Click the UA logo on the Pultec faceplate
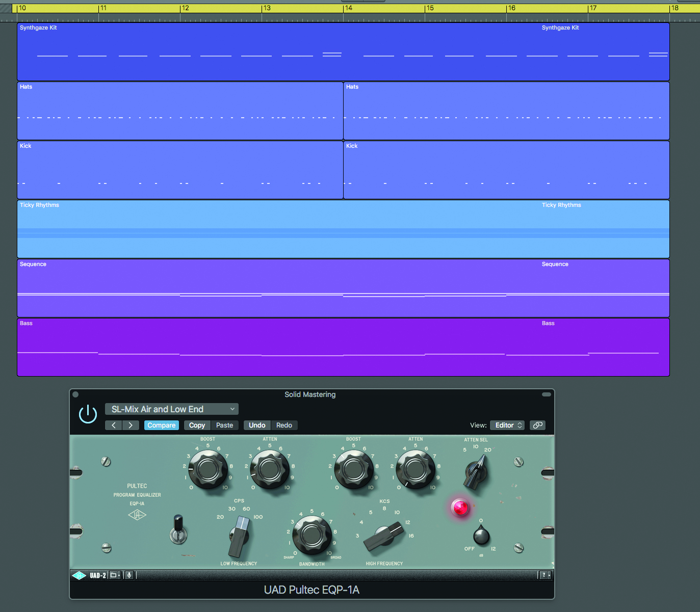Image resolution: width=700 pixels, height=612 pixels. coord(137,515)
